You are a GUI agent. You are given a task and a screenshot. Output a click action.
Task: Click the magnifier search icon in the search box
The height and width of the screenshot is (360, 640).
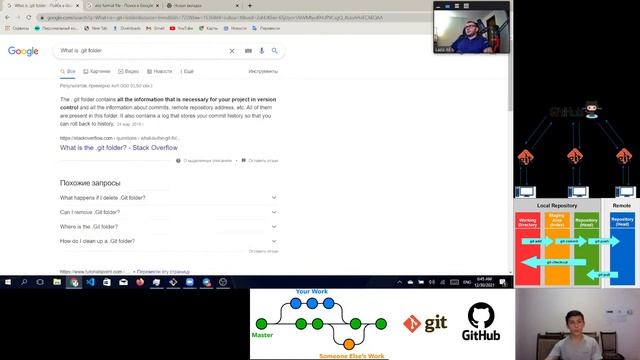275,51
